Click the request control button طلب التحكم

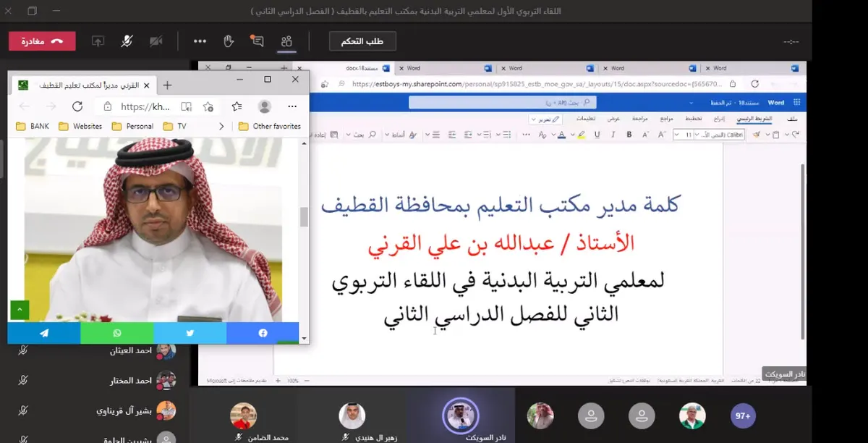pos(362,41)
